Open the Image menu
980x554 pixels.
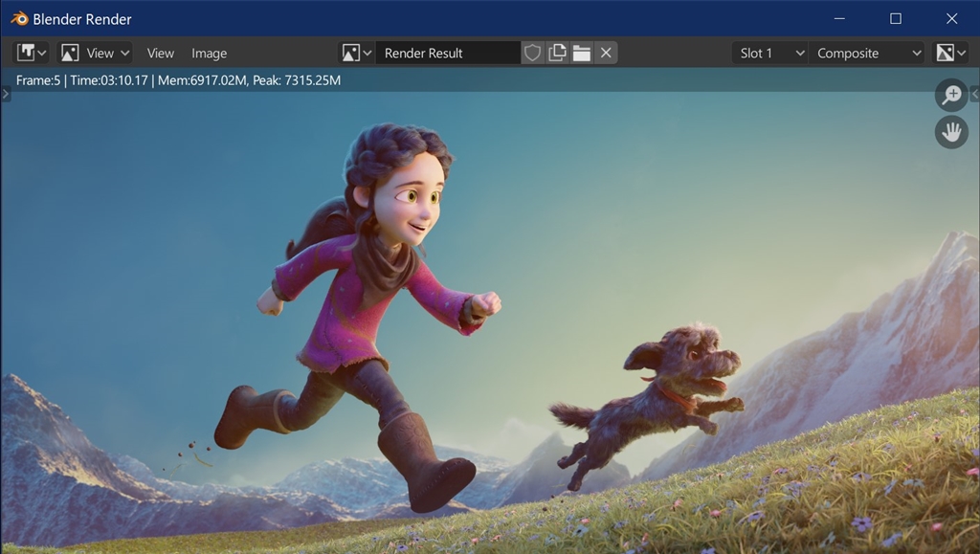pyautogui.click(x=209, y=53)
